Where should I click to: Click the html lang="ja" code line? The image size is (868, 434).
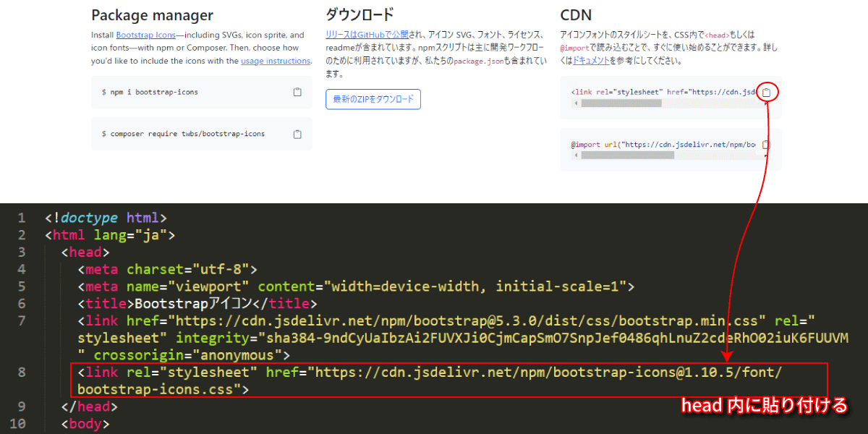[x=110, y=234]
